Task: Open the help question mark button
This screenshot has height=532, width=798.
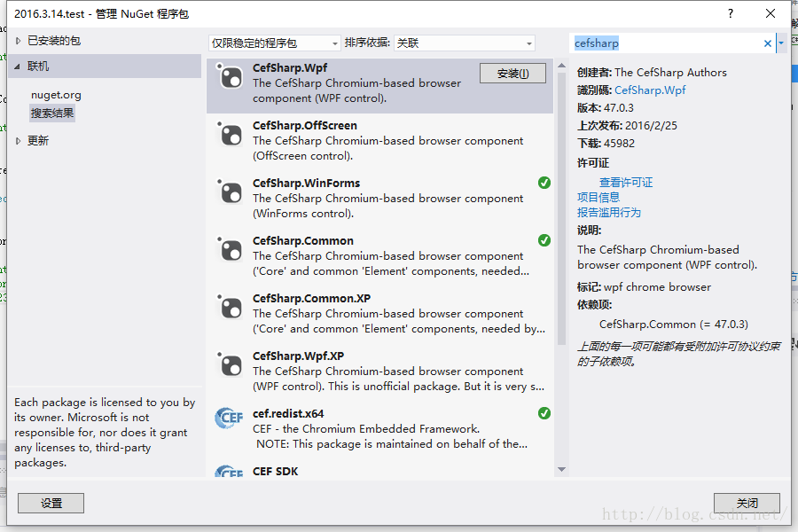Action: coord(731,14)
